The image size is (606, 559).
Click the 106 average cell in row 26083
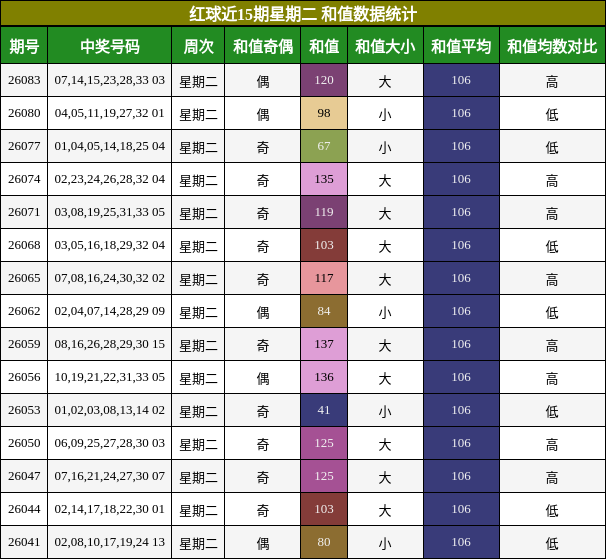pos(461,80)
